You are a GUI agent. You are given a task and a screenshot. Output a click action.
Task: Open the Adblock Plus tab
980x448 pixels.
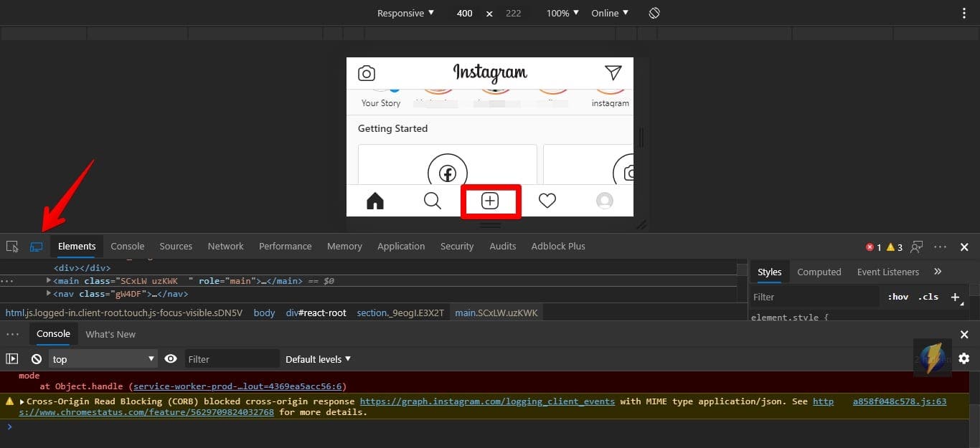558,246
